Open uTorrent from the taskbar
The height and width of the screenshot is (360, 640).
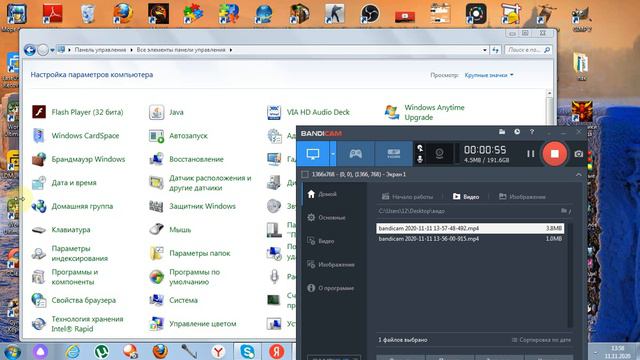[x=101, y=351]
